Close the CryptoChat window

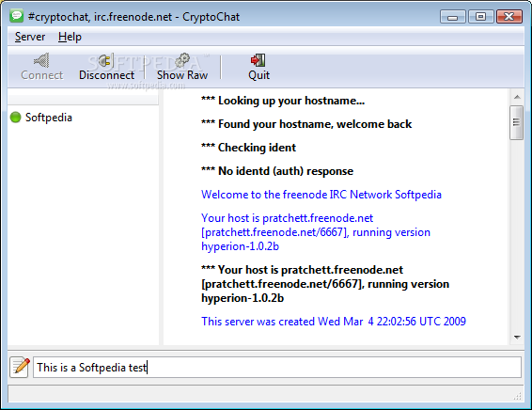[509, 16]
